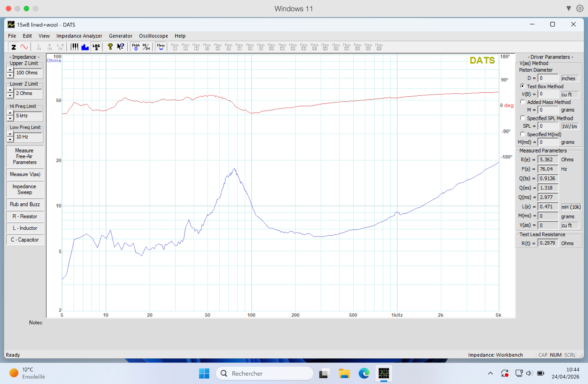
Task: Select the Added Mass Method radio button
Action: (x=523, y=102)
